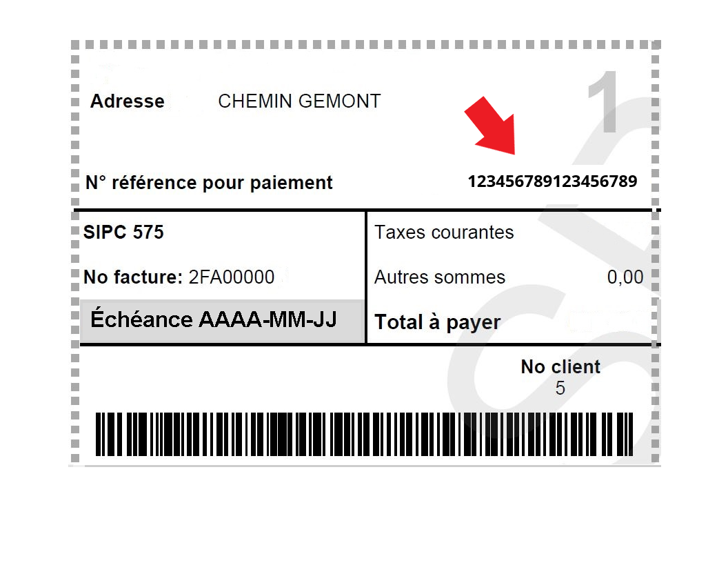Click the invoice number 2FA00000

[231, 277]
